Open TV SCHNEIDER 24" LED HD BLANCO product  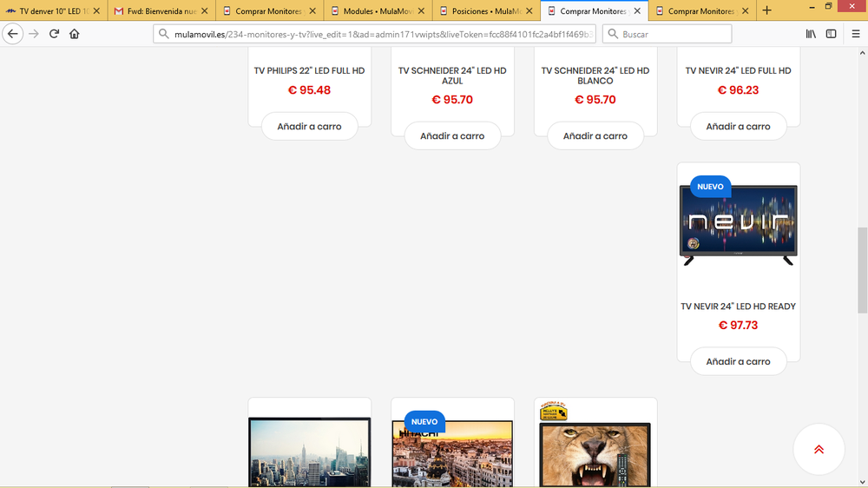pos(595,76)
